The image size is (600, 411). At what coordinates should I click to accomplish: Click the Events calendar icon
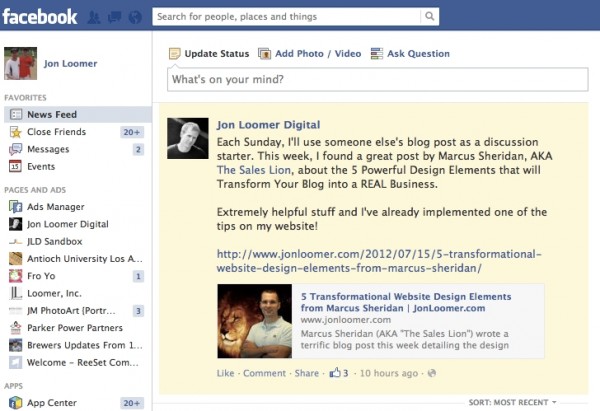[x=16, y=166]
